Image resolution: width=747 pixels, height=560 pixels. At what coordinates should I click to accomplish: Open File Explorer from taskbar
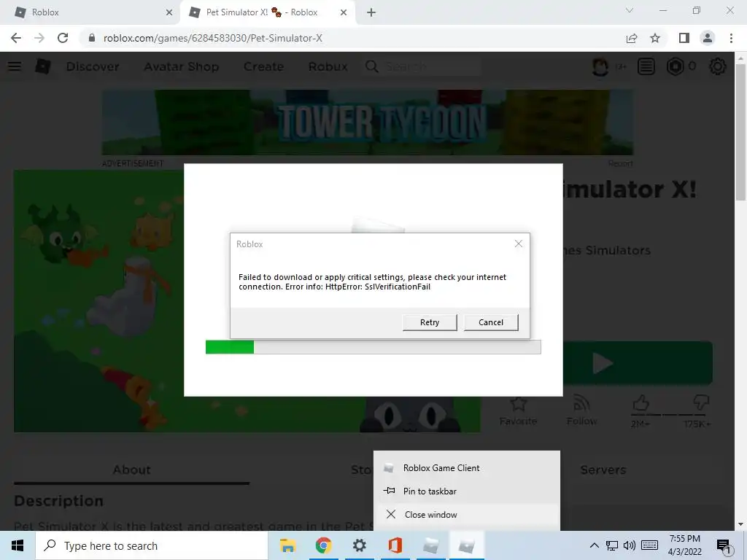click(287, 545)
